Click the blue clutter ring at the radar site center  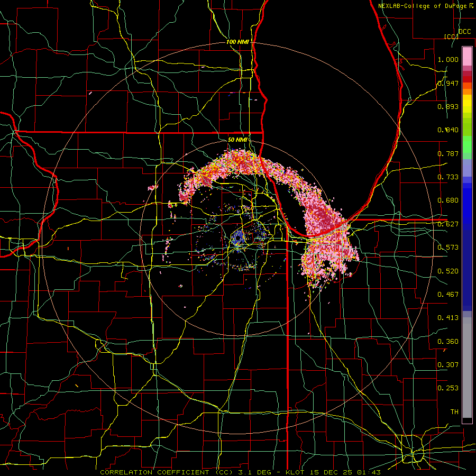[237, 238]
